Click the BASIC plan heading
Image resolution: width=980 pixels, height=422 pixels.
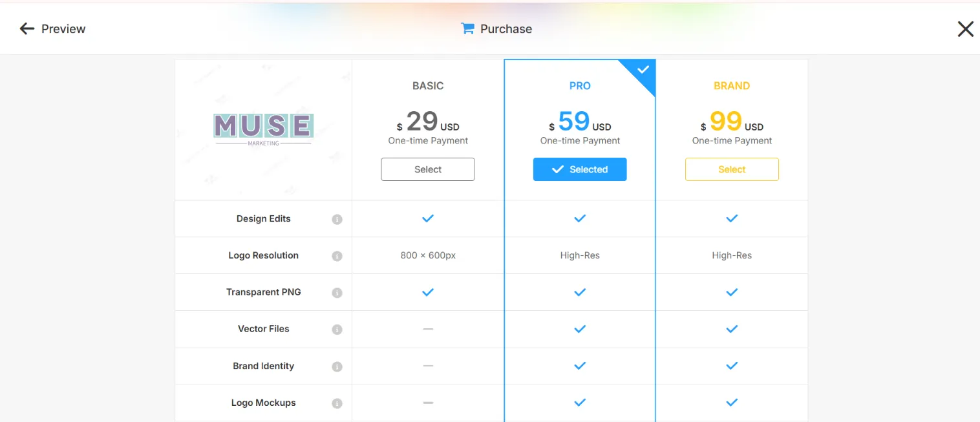point(428,85)
